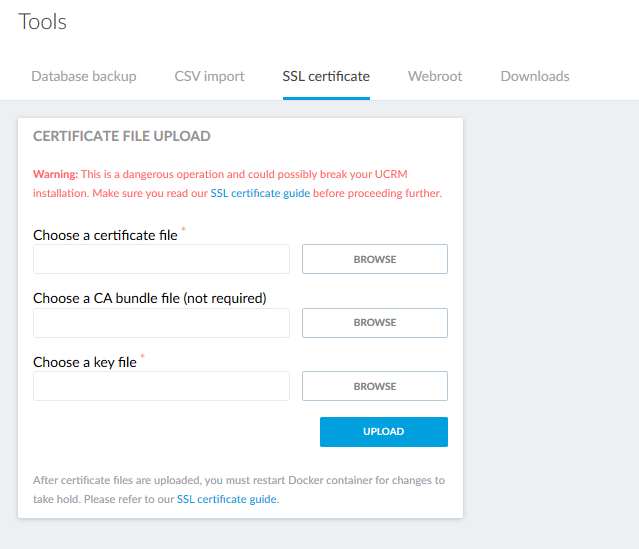Click the red Warning text

coord(55,174)
